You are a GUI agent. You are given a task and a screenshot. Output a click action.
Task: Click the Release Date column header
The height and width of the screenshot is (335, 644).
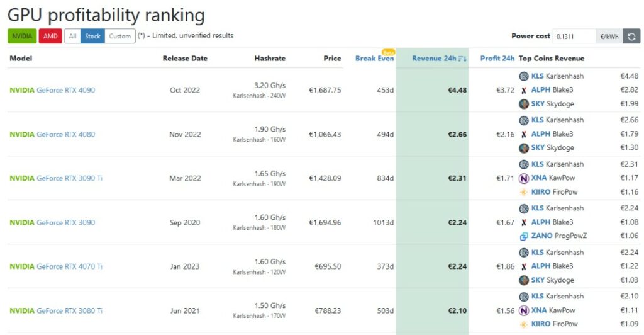185,59
